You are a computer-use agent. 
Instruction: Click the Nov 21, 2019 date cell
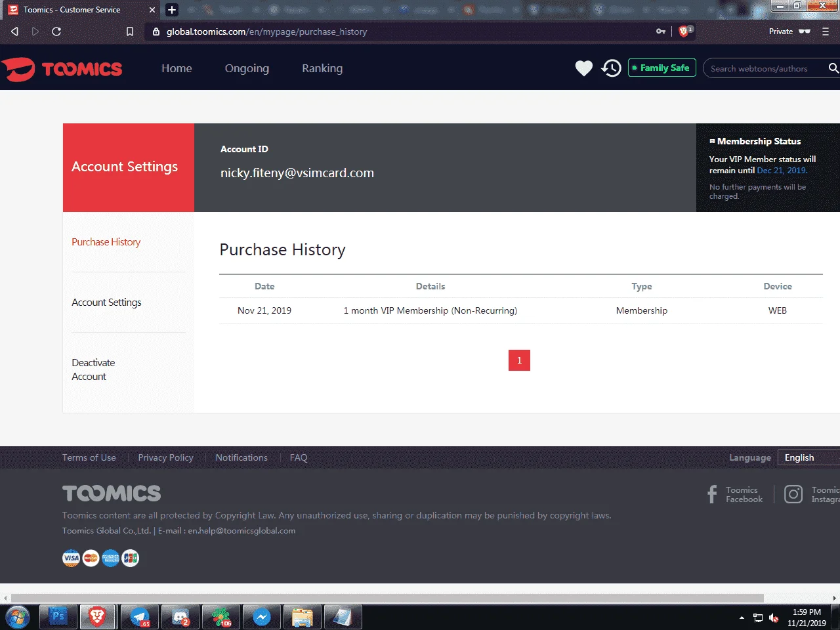pyautogui.click(x=264, y=310)
